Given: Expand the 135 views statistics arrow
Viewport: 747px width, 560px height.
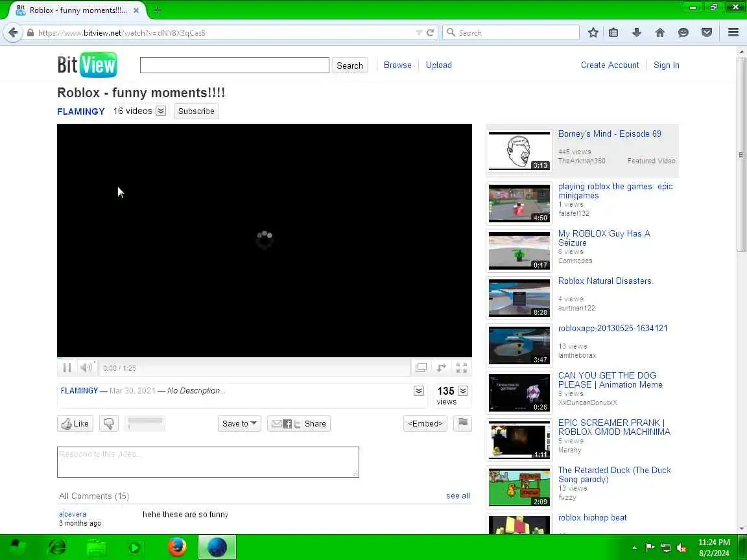Looking at the screenshot, I should pos(463,391).
